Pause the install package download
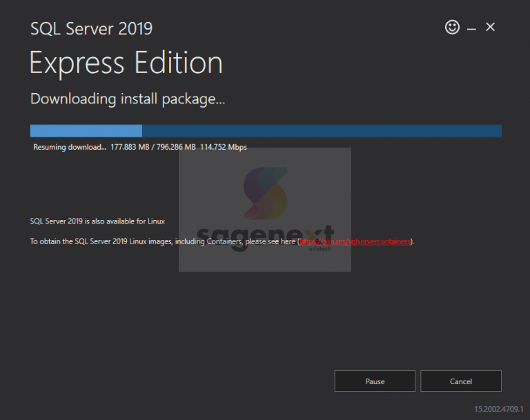530x420 pixels. (375, 381)
